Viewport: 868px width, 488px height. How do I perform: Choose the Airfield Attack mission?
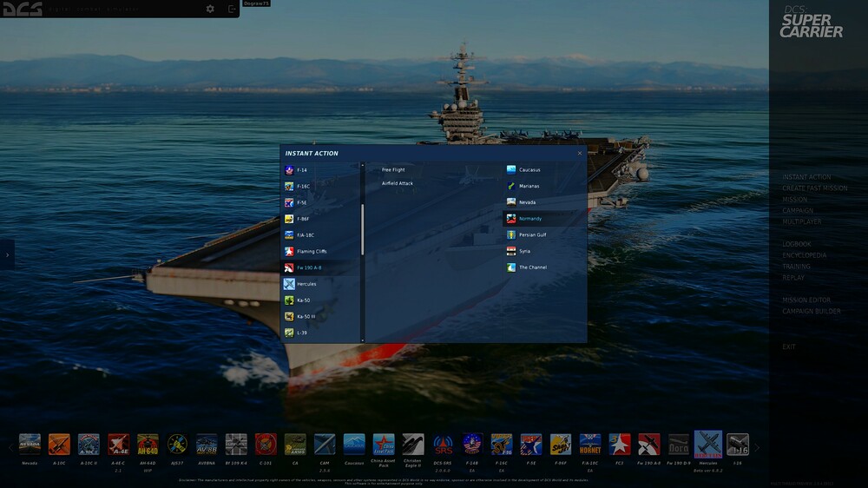397,183
